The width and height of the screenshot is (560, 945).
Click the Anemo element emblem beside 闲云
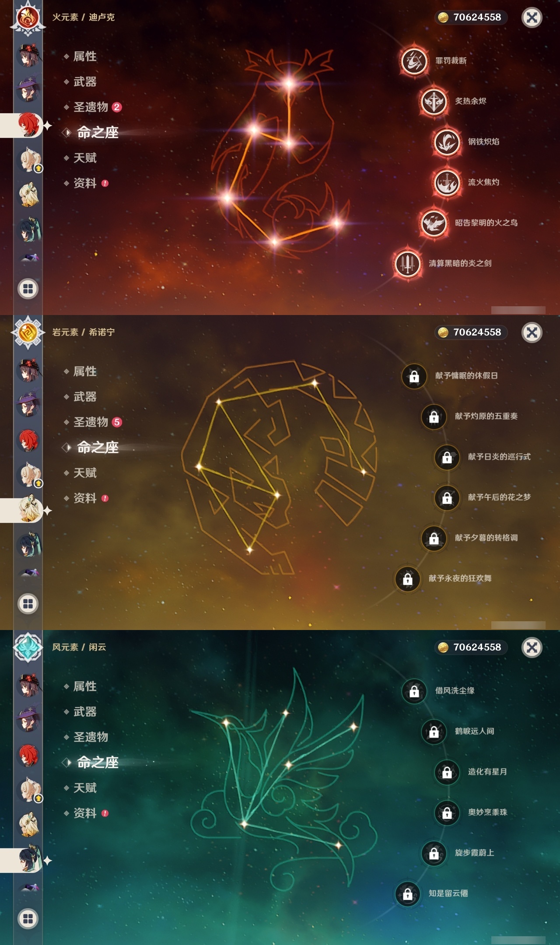[28, 647]
